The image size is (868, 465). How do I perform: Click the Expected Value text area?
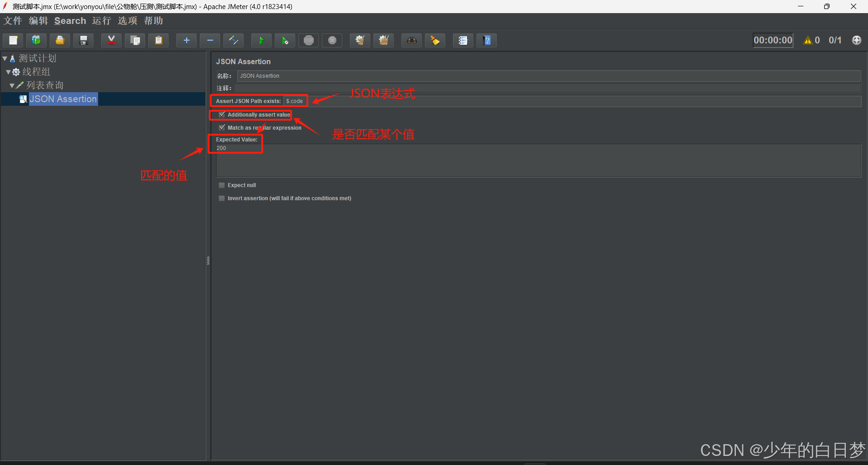[x=538, y=160]
